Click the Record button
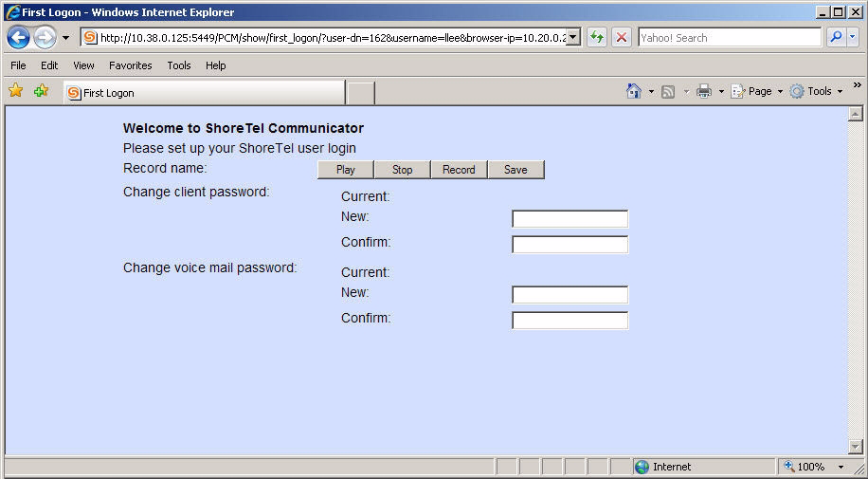 [459, 170]
